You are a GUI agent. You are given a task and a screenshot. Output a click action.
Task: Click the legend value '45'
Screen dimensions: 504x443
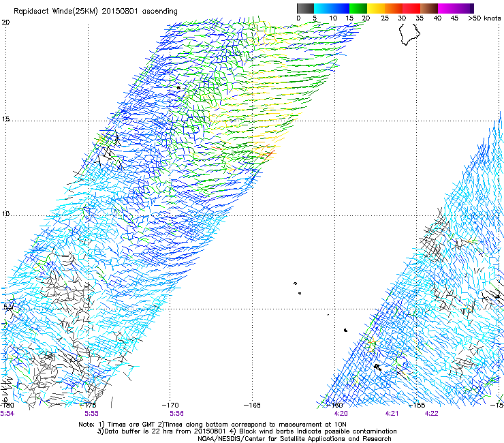pyautogui.click(x=454, y=18)
